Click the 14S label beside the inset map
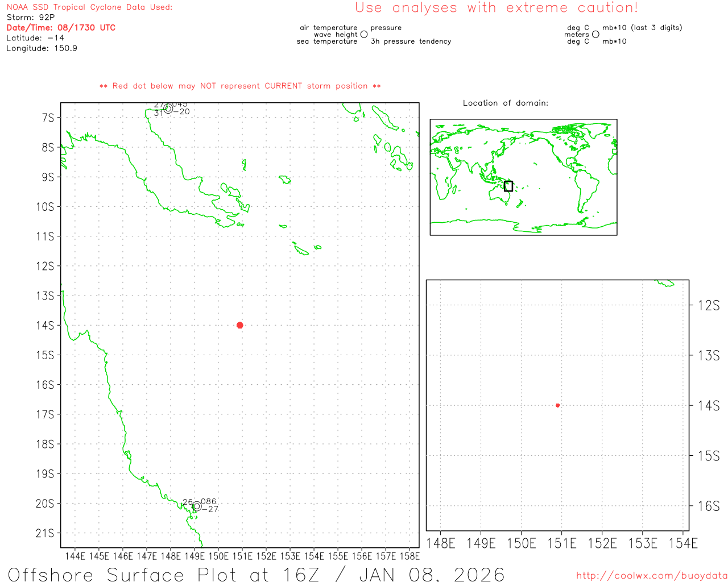Viewport: 728px width, 582px height. [708, 406]
